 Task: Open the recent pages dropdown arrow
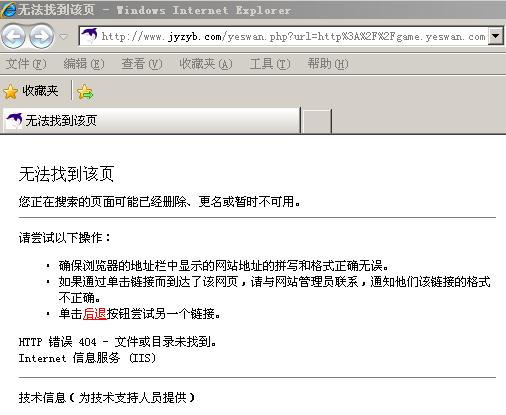pos(64,36)
